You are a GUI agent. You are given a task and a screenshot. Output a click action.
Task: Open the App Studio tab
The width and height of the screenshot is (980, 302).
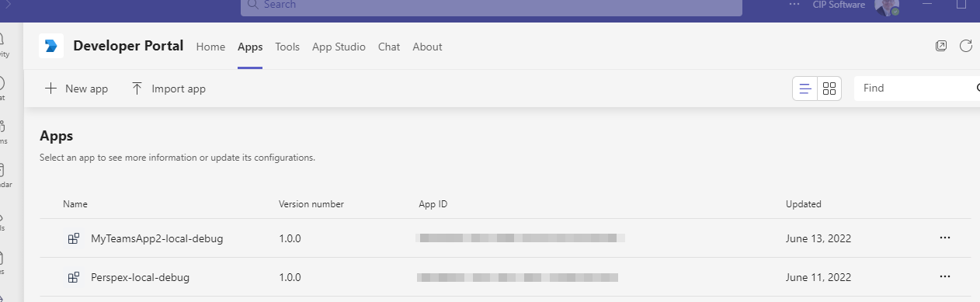339,47
